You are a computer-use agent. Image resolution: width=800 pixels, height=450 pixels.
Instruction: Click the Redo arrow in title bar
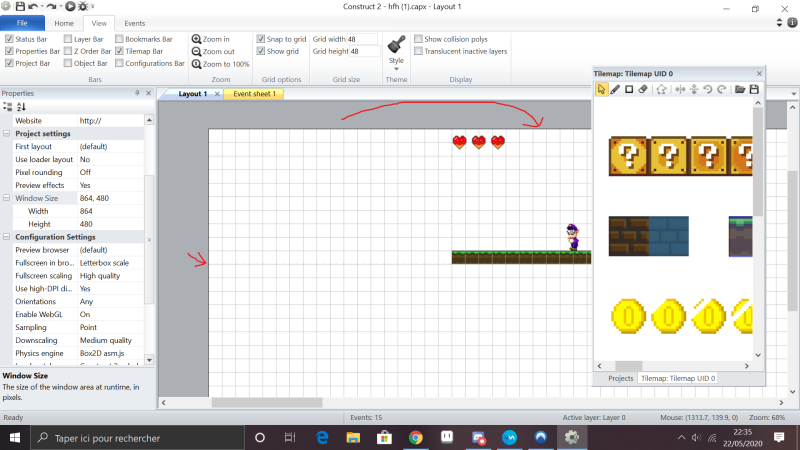(51, 7)
